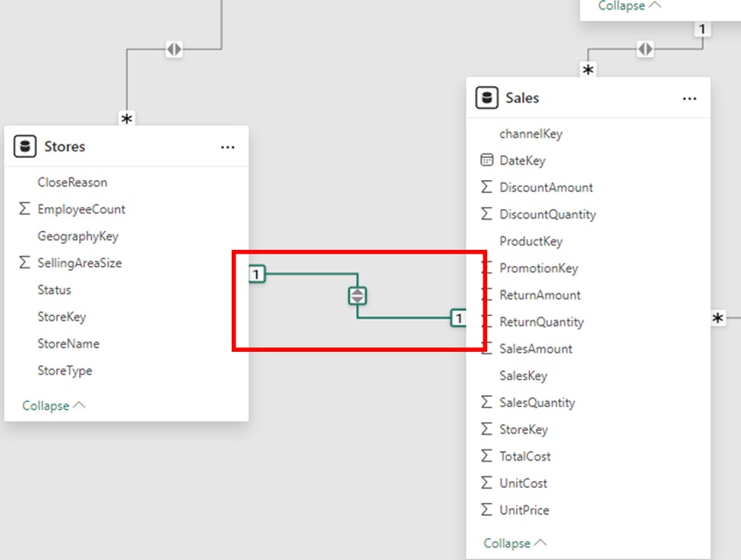Viewport: 741px width, 560px height.
Task: Click the sigma icon next to EmployeeCount
Action: pyautogui.click(x=24, y=209)
